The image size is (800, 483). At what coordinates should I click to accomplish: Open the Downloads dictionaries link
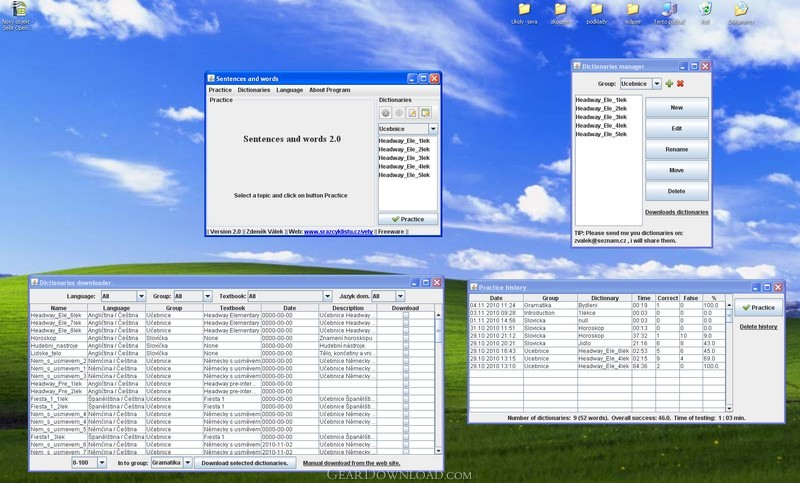(677, 212)
